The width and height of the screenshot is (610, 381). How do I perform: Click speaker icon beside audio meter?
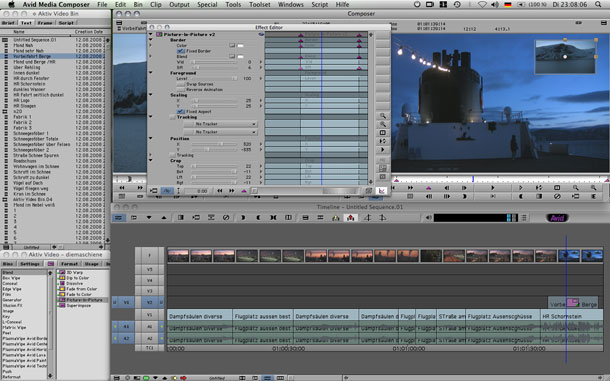pos(428,218)
